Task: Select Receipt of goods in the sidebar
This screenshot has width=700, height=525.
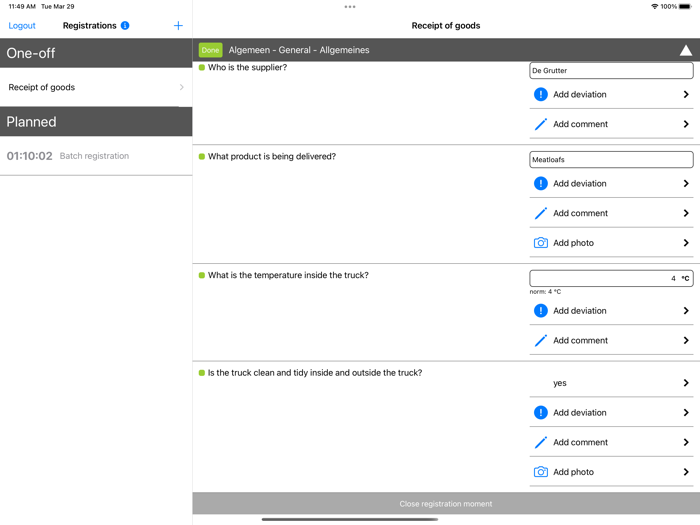Action: [96, 87]
